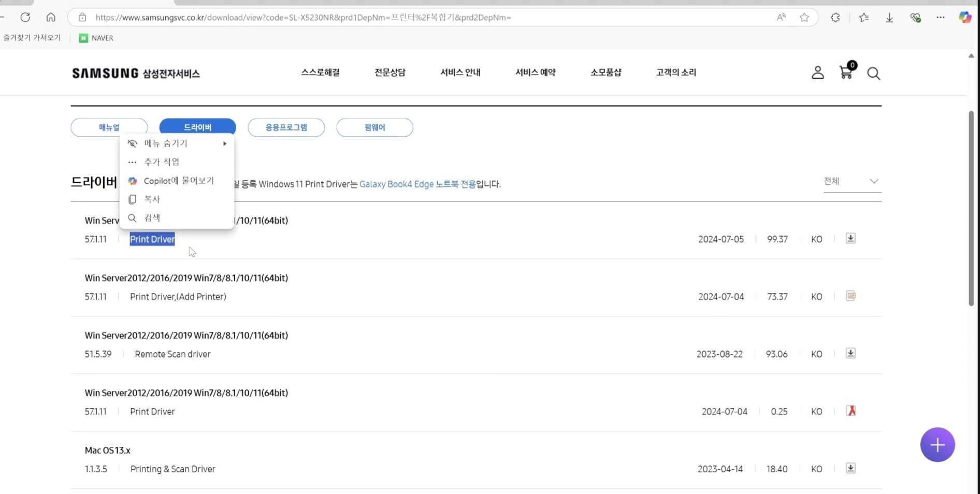This screenshot has width=980, height=494.
Task: Click the 즐겨찾기 가져오기 favorites bar item
Action: tap(32, 38)
